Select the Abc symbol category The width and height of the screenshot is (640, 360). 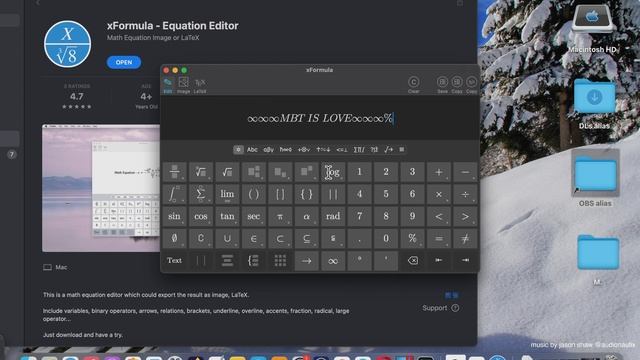coord(252,150)
